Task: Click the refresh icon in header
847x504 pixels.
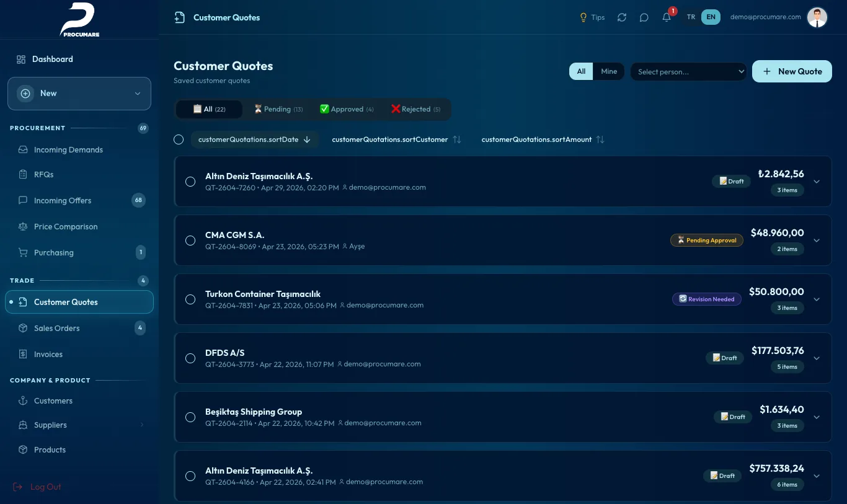Action: (622, 17)
